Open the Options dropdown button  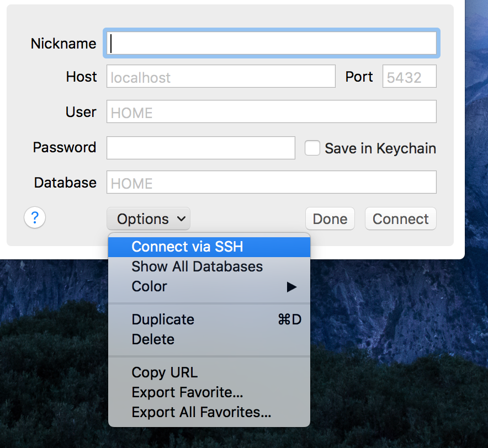tap(148, 218)
